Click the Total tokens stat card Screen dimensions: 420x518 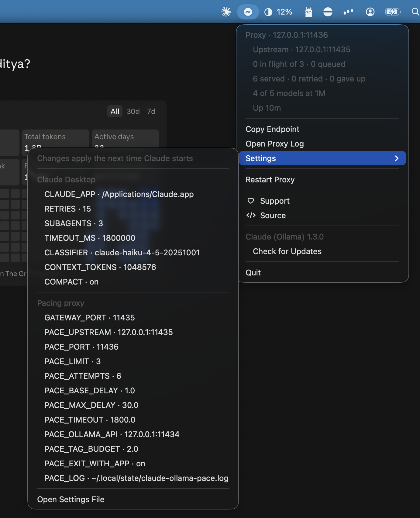[55, 139]
